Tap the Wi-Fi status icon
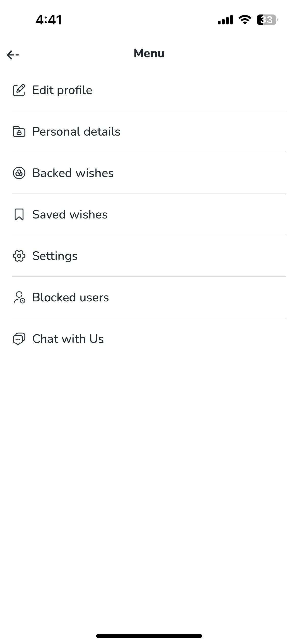Image resolution: width=298 pixels, height=644 pixels. click(x=245, y=20)
